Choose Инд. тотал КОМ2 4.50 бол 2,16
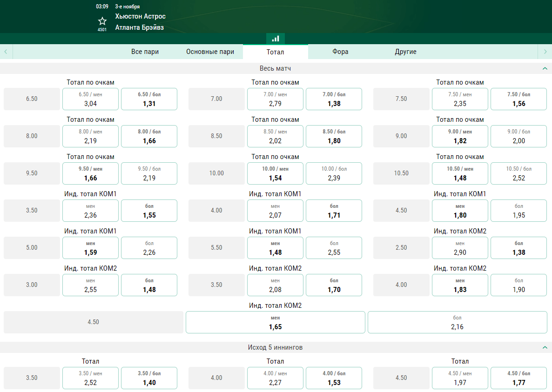Image resolution: width=552 pixels, height=392 pixels. coord(457,322)
